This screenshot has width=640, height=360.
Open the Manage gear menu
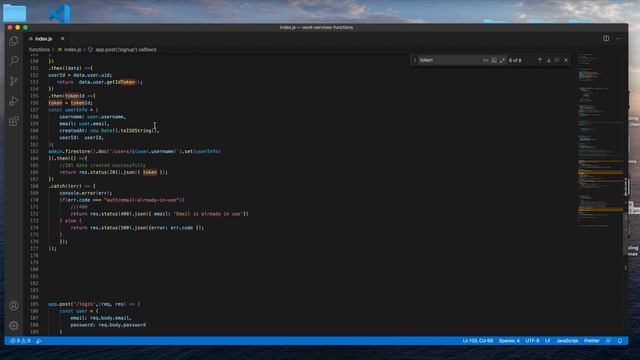13,326
